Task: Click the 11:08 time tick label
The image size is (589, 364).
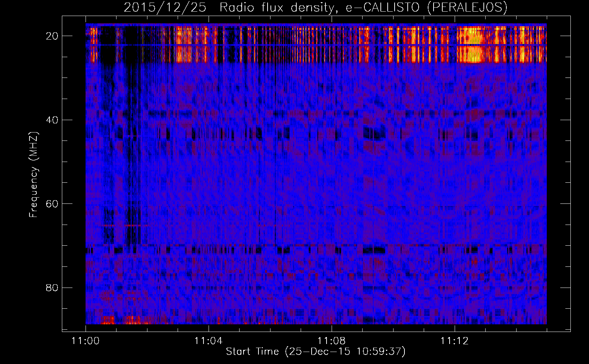Action: click(x=332, y=341)
